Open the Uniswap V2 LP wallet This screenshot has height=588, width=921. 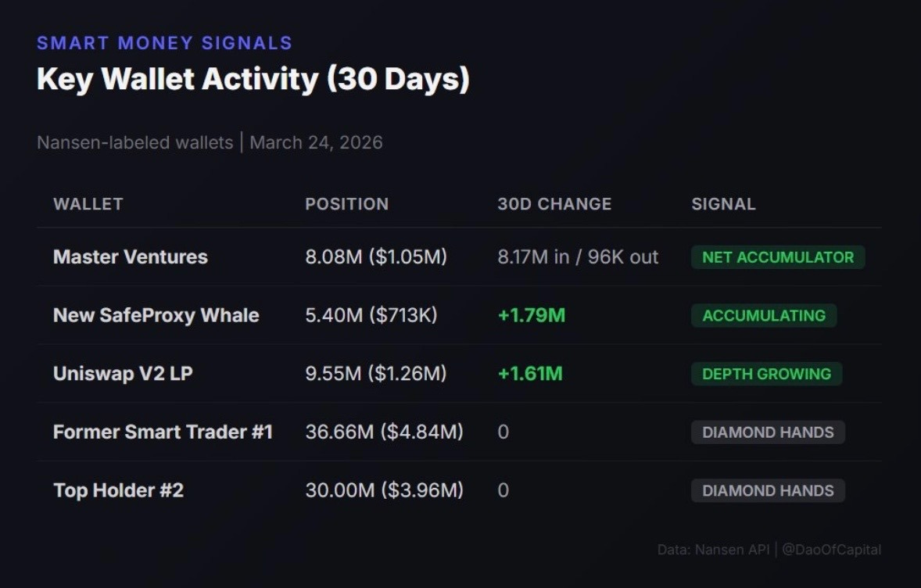pyautogui.click(x=123, y=374)
